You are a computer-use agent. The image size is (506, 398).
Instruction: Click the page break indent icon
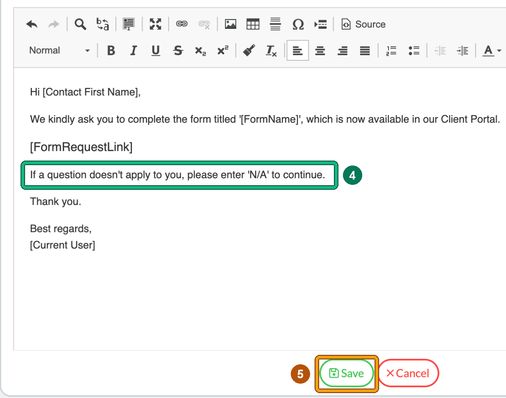coord(320,24)
